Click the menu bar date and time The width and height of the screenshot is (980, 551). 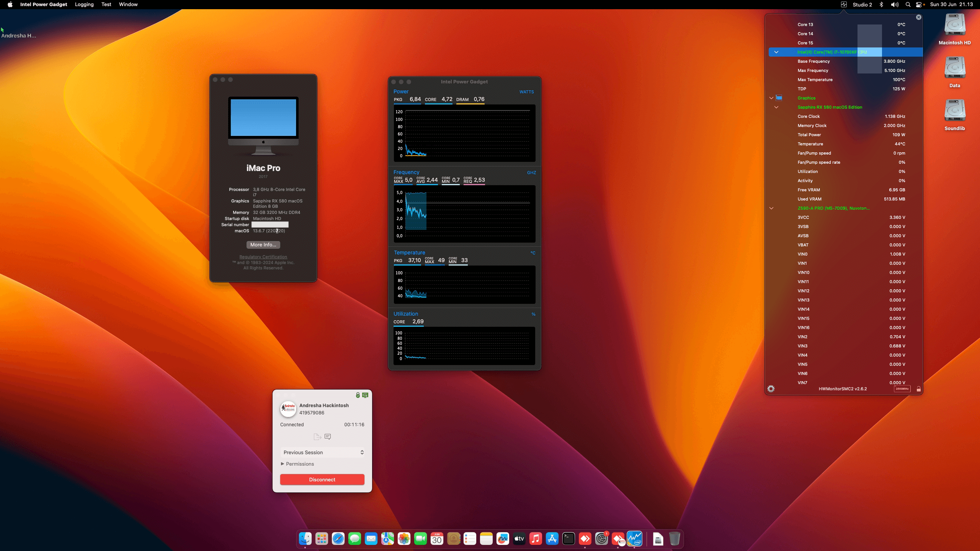tap(951, 5)
